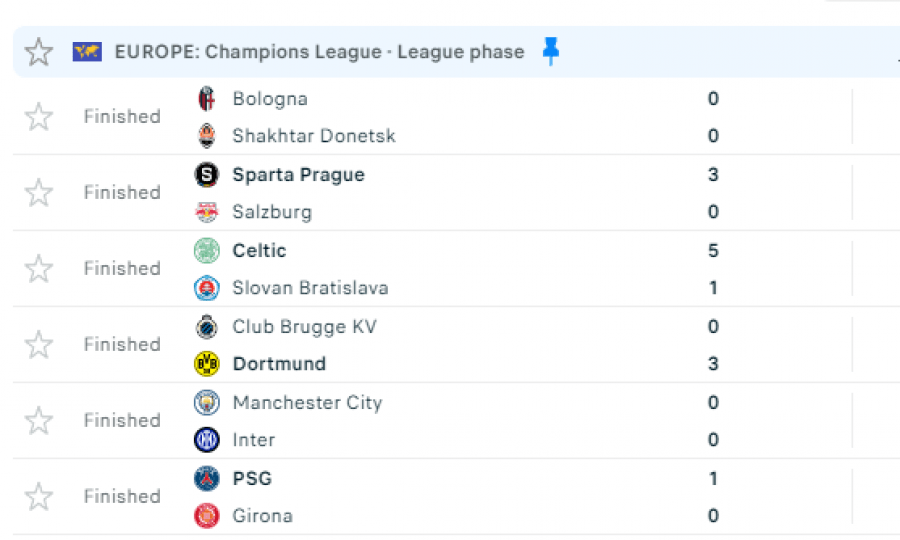This screenshot has width=900, height=540.
Task: Click the Sparta Prague team logo
Action: pyautogui.click(x=206, y=175)
